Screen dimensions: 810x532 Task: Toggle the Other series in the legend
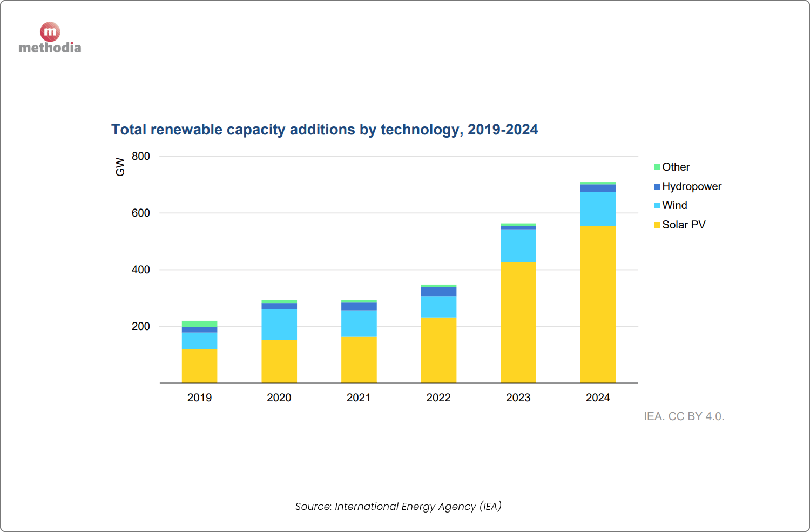tap(675, 167)
